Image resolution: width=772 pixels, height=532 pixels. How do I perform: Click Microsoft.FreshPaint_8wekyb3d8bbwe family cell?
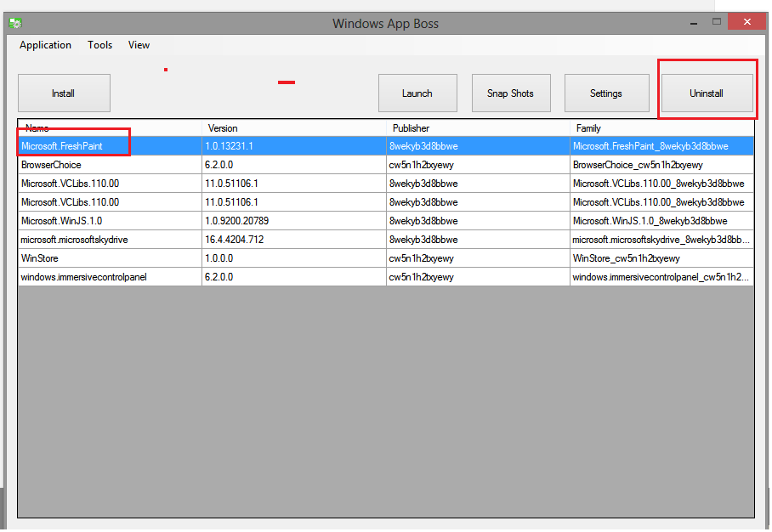click(x=662, y=146)
